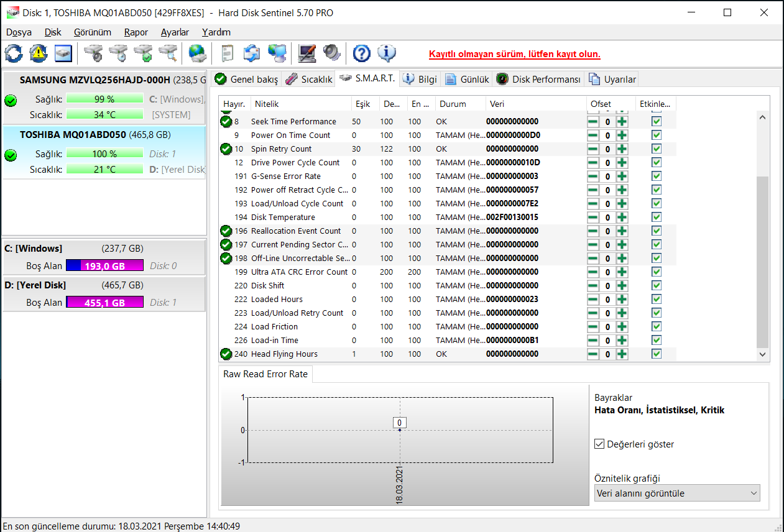Click the C: drive free space bar

104,265
